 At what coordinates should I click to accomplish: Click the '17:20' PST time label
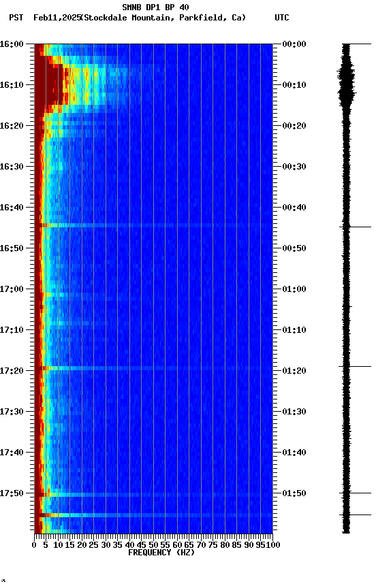click(12, 371)
